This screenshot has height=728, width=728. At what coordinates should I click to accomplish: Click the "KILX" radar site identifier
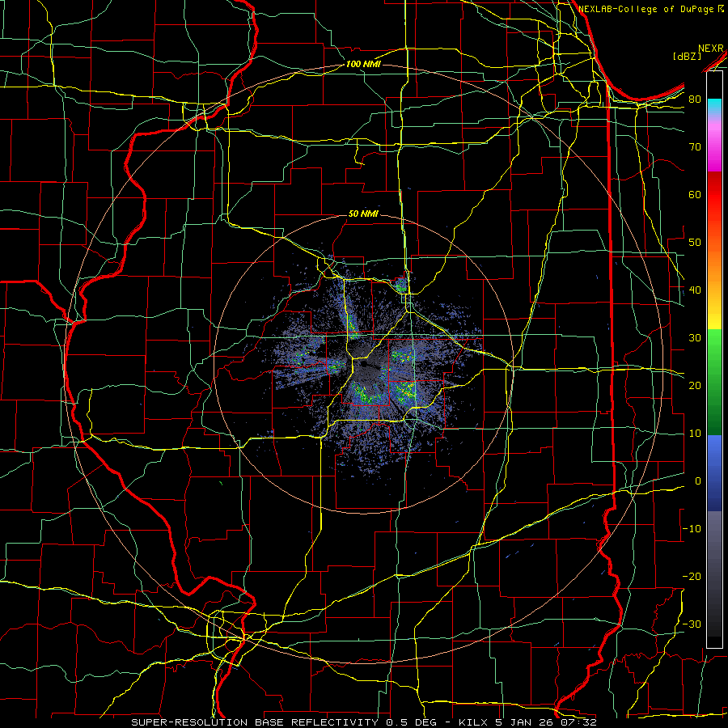[473, 722]
